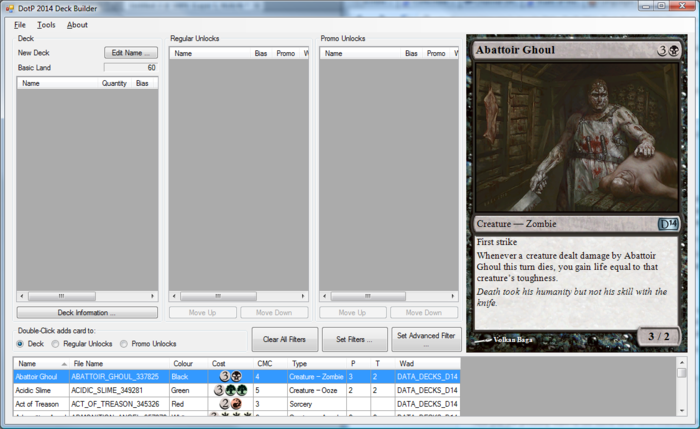Click Acidic Slime mana cost icons

pyautogui.click(x=230, y=390)
